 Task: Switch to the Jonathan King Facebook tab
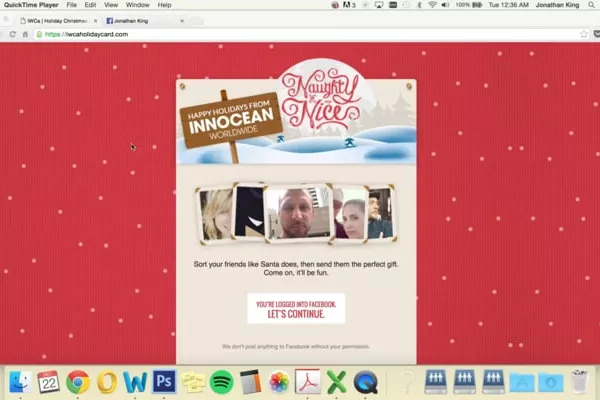[x=142, y=21]
